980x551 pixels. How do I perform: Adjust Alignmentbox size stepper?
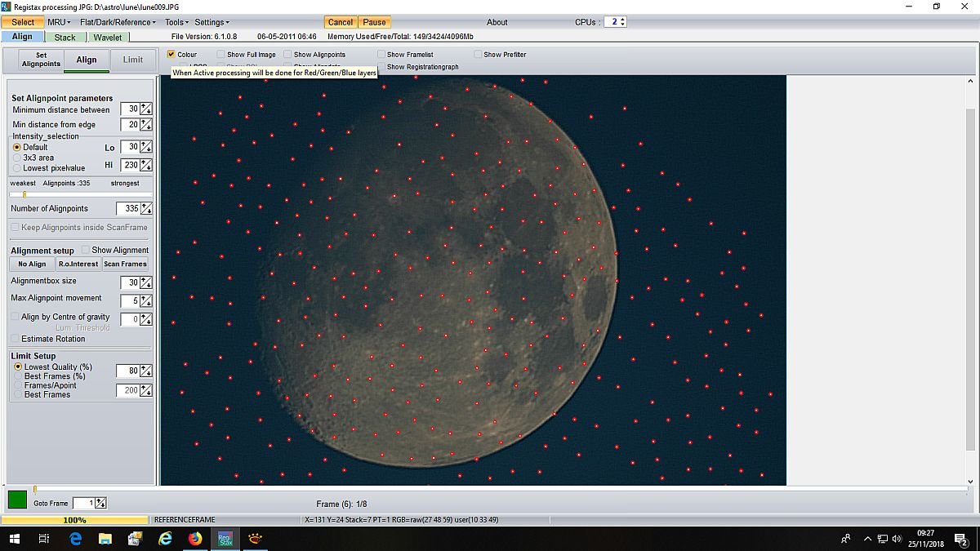pyautogui.click(x=146, y=282)
